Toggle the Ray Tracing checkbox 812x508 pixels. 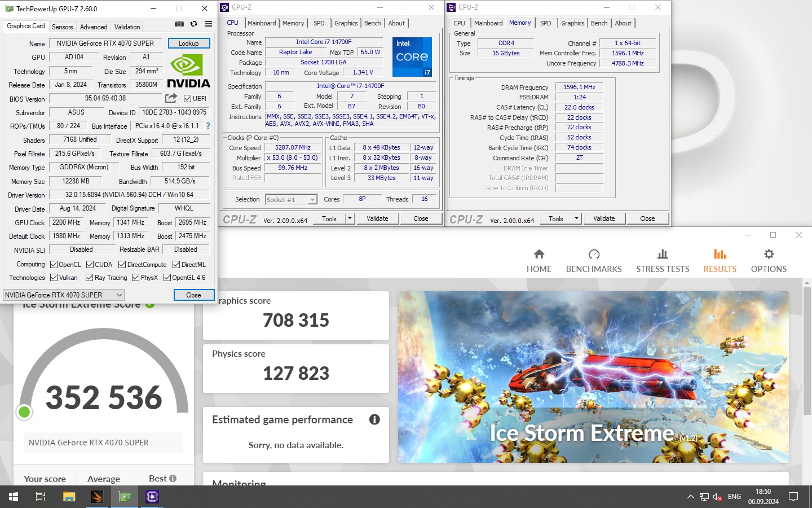pyautogui.click(x=89, y=277)
